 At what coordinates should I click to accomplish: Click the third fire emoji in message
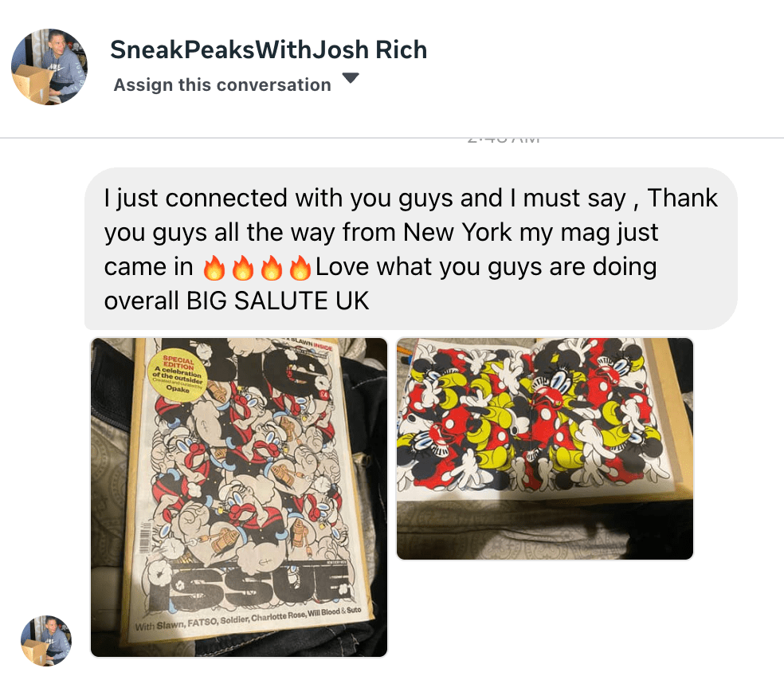272,268
